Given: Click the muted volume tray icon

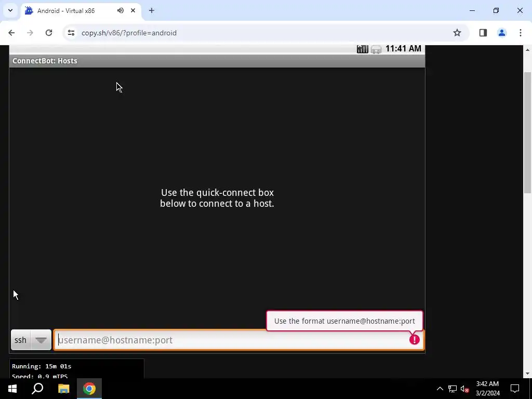Looking at the screenshot, I should (464, 389).
